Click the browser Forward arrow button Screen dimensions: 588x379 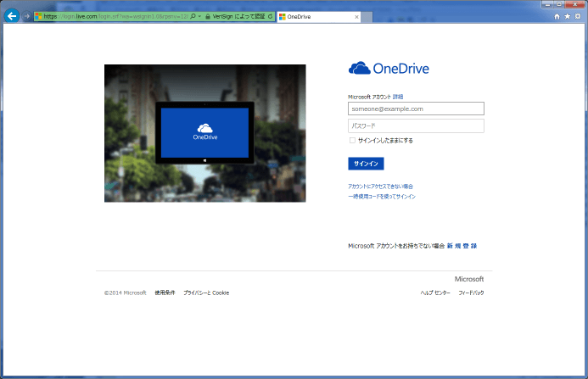coord(26,16)
